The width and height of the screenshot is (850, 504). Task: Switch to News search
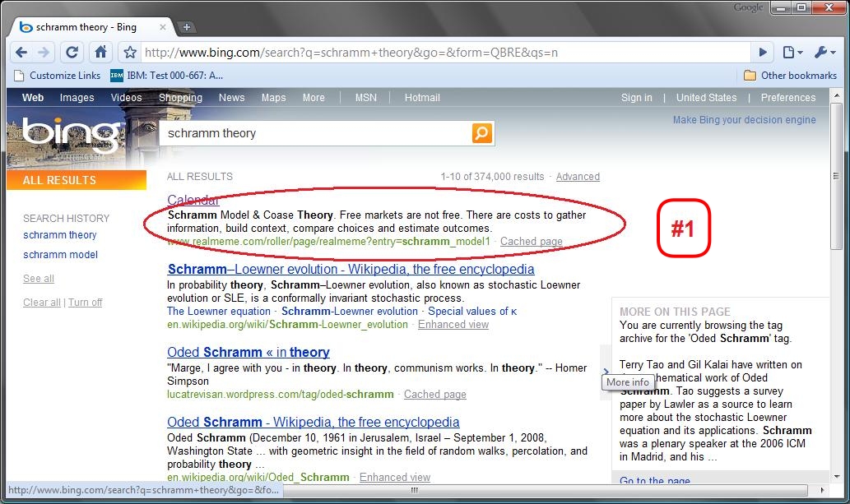pyautogui.click(x=231, y=98)
